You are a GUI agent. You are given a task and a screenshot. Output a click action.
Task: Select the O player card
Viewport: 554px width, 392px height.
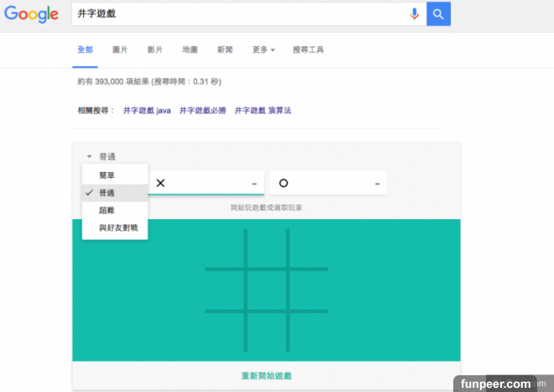328,183
